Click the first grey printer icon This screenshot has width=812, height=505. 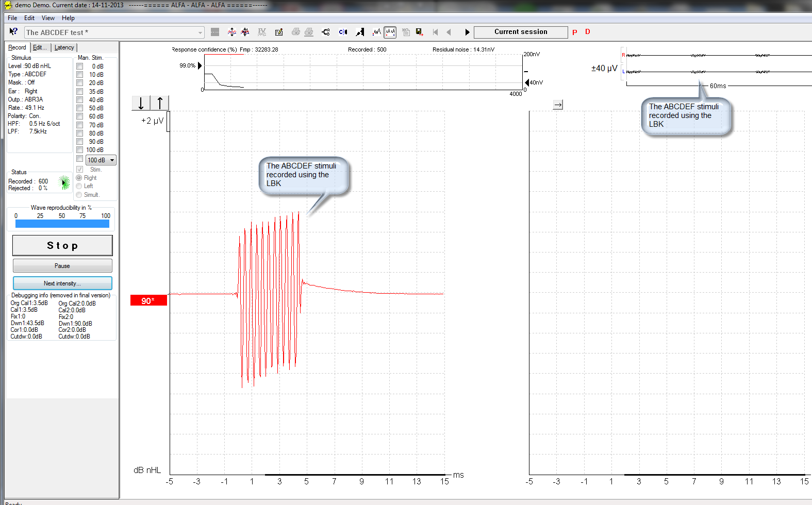coord(295,32)
